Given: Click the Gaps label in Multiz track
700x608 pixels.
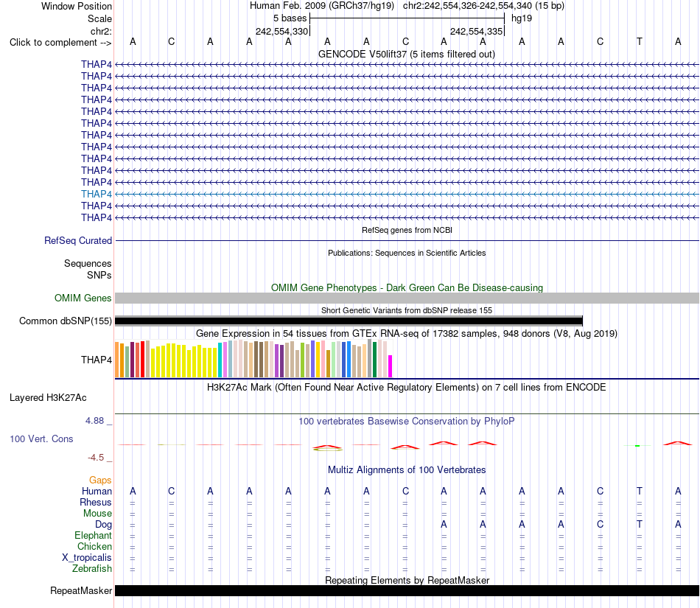Looking at the screenshot, I should coord(100,480).
